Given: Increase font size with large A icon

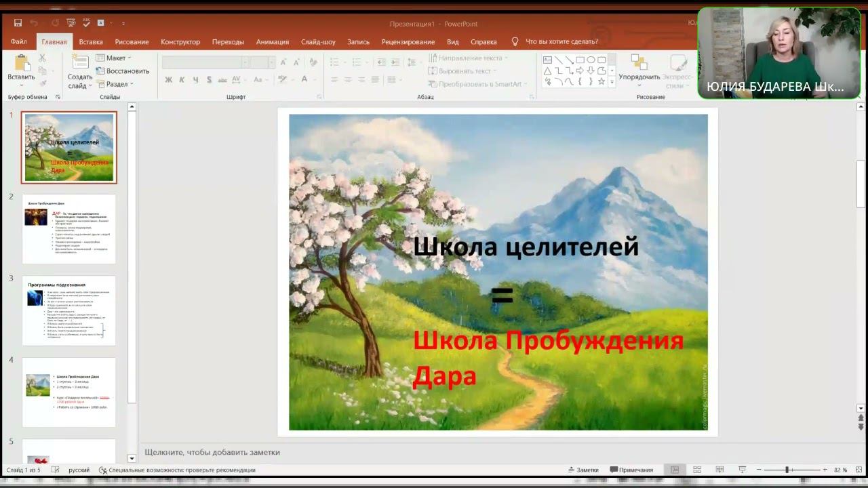Looking at the screenshot, I should [x=283, y=62].
